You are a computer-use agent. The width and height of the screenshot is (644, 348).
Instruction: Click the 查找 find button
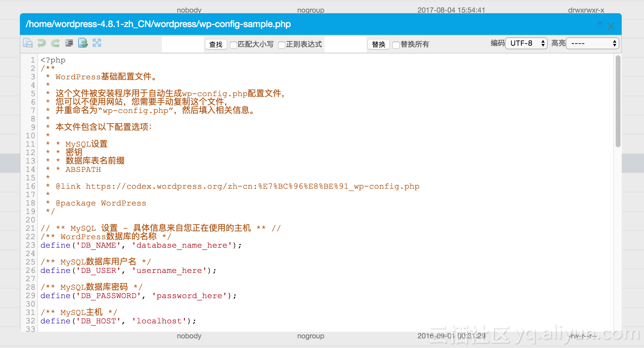point(216,44)
